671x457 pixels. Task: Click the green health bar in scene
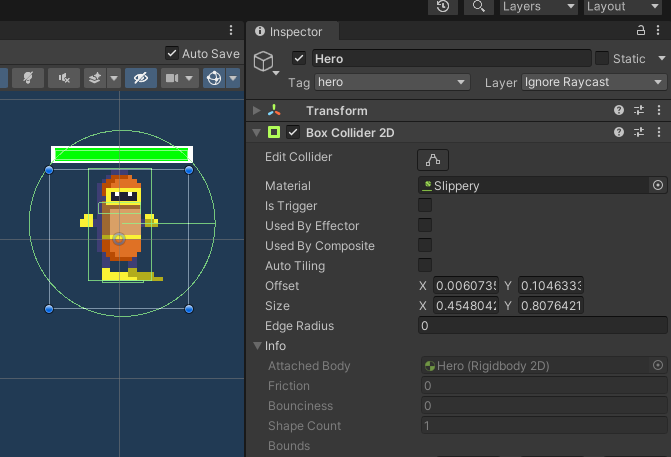click(122, 154)
